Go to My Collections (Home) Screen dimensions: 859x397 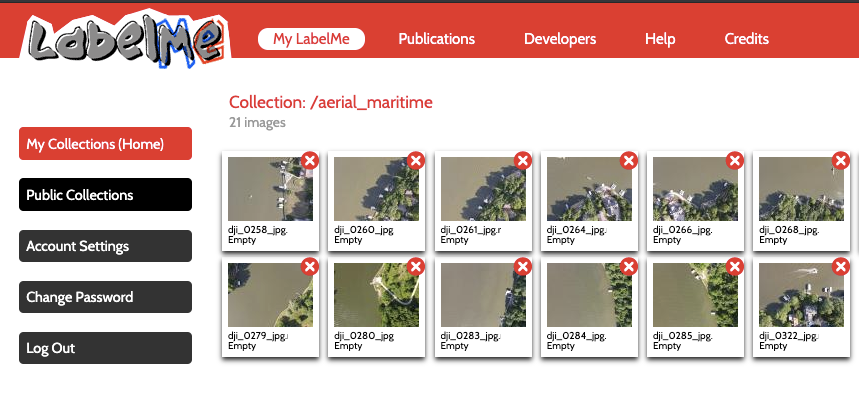105,143
